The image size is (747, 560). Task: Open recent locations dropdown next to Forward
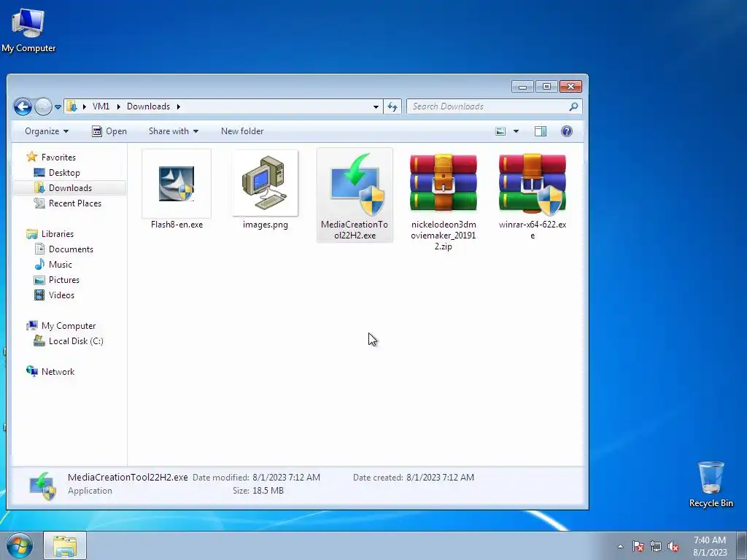pyautogui.click(x=58, y=107)
